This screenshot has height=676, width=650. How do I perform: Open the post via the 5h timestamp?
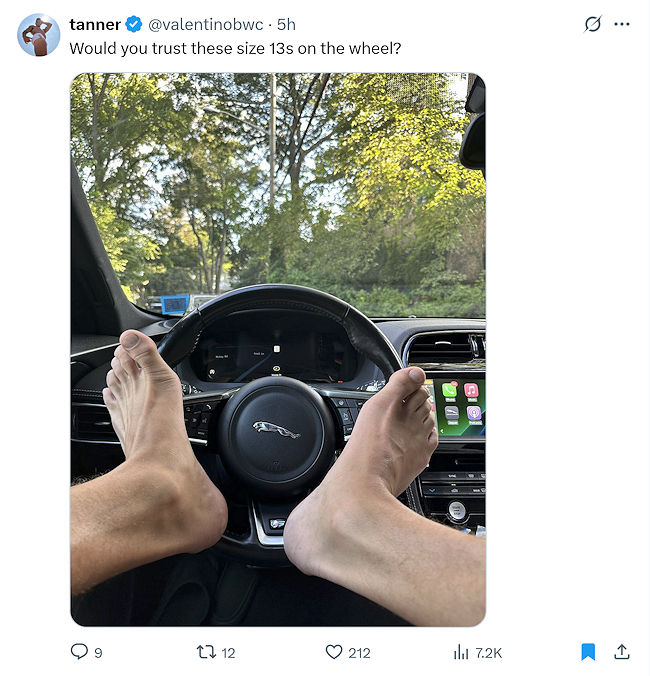coord(286,24)
